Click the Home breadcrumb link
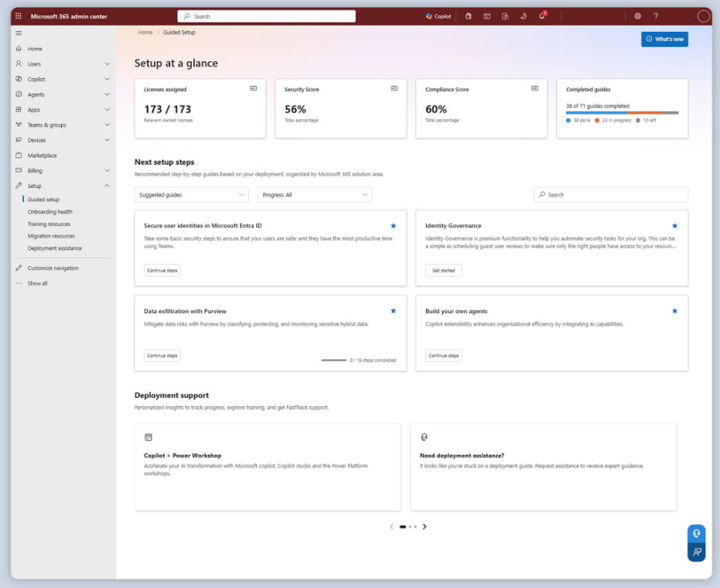This screenshot has height=588, width=720. 145,32
